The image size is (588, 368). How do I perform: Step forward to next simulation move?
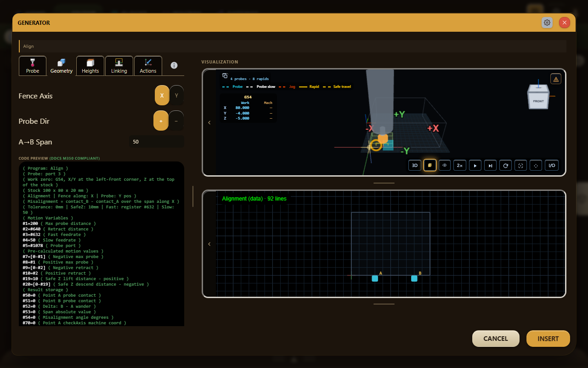coord(490,165)
